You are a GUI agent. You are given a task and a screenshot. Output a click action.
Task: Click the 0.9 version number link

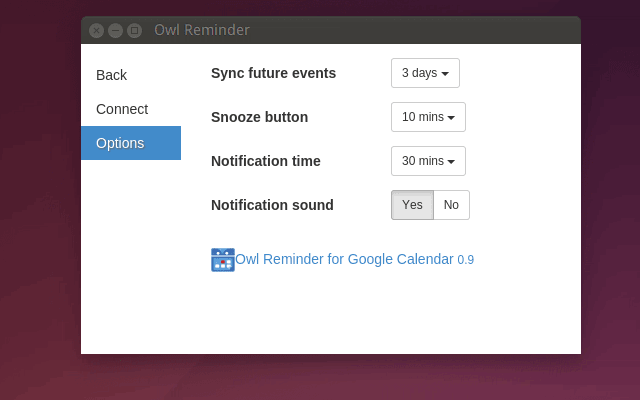465,260
